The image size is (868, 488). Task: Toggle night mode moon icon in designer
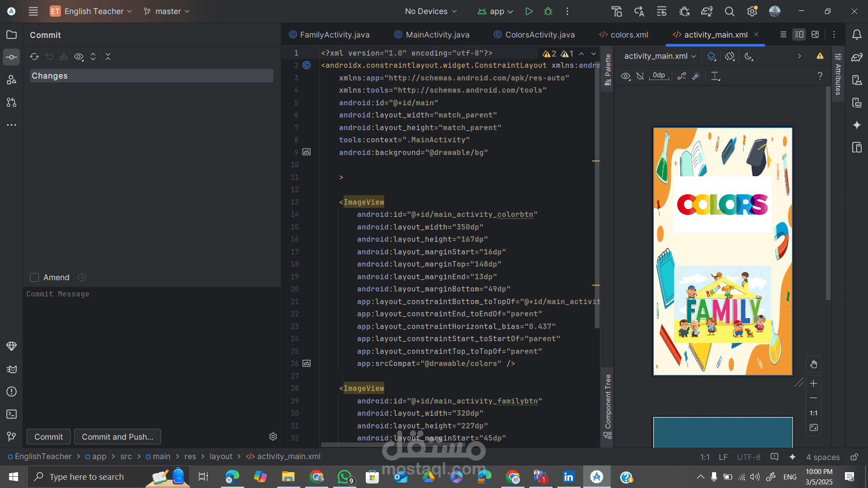click(x=749, y=56)
